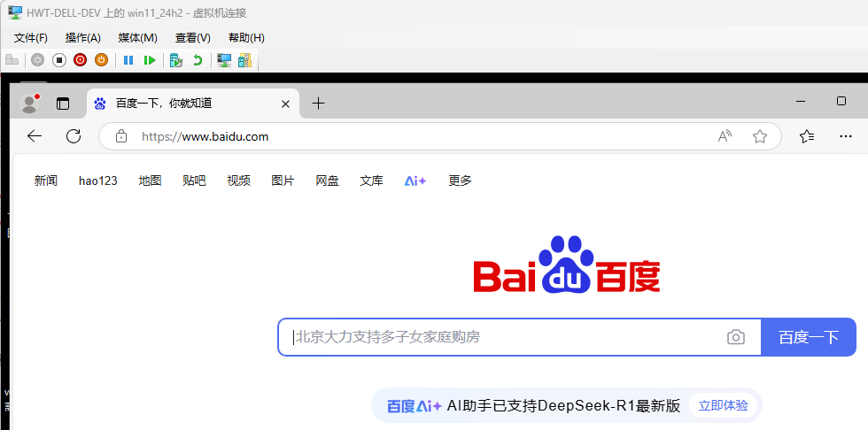Close the 百度一下 browser tab

point(285,104)
